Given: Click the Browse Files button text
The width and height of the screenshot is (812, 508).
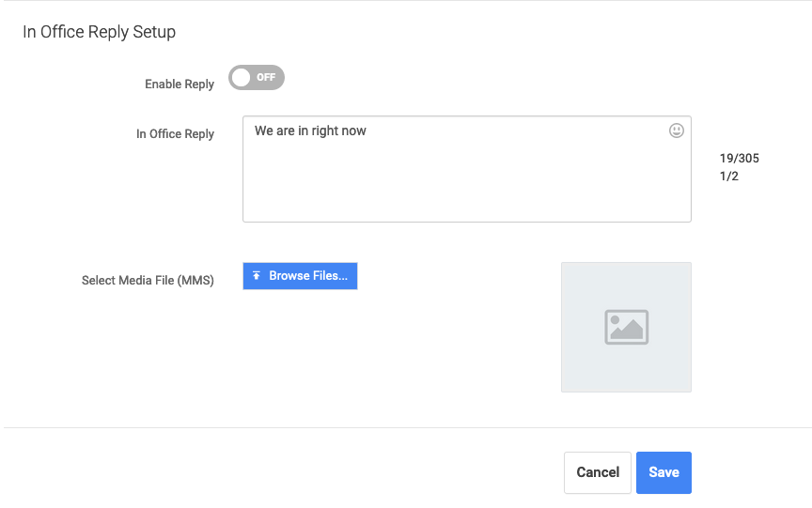Looking at the screenshot, I should 308,276.
